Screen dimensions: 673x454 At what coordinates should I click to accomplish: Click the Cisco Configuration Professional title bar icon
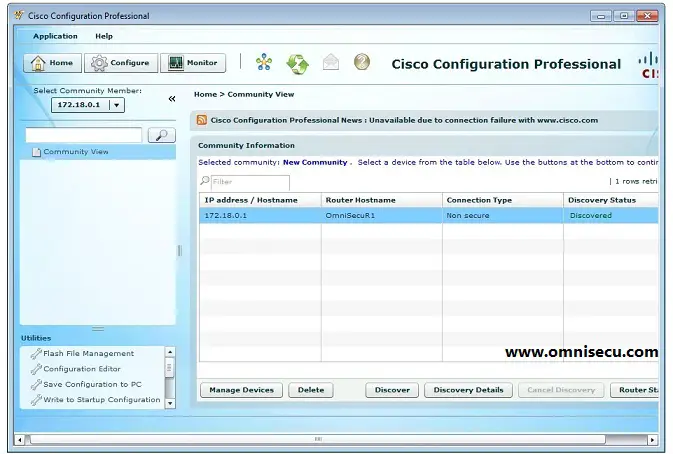19,15
